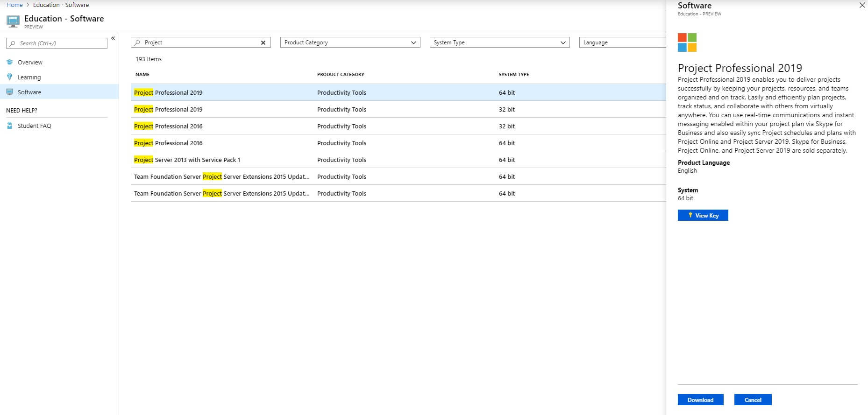Image resolution: width=868 pixels, height=415 pixels.
Task: Open the Product Category dropdown
Action: tap(350, 42)
